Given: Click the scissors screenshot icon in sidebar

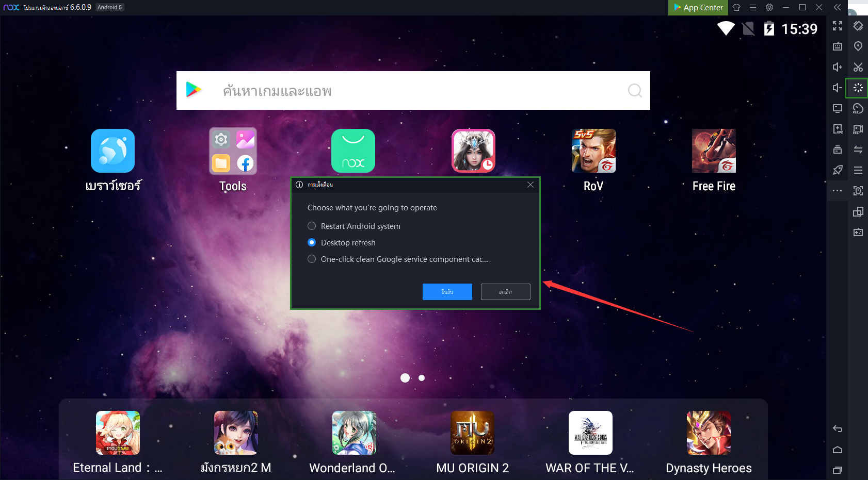Looking at the screenshot, I should pyautogui.click(x=858, y=67).
